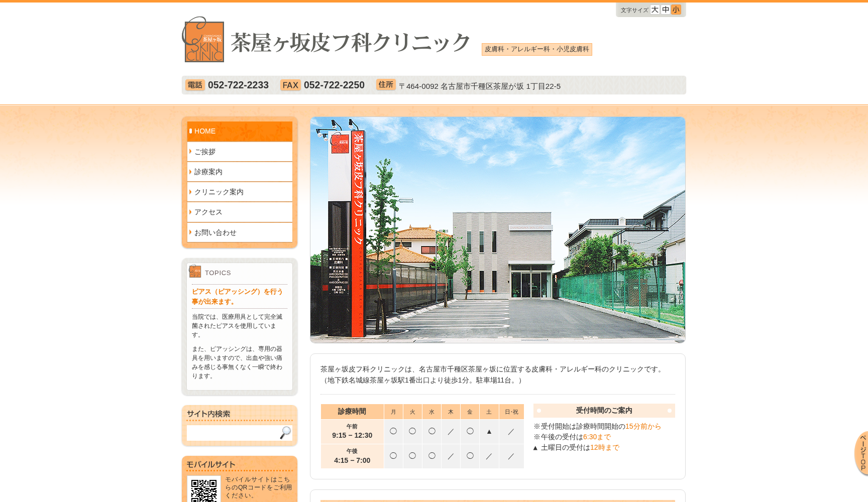868x502 pixels.
Task: Click the 電話 label icon
Action: click(x=195, y=85)
